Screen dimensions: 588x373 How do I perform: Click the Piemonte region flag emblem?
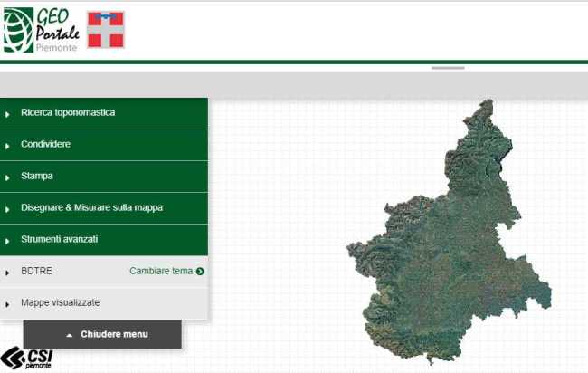coord(106,30)
